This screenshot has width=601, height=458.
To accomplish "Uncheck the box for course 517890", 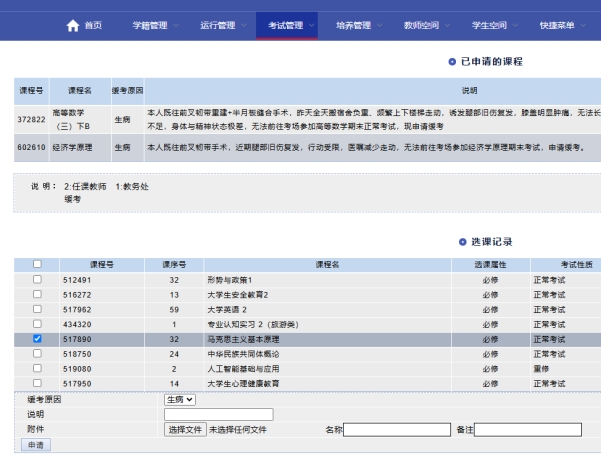I will [37, 339].
